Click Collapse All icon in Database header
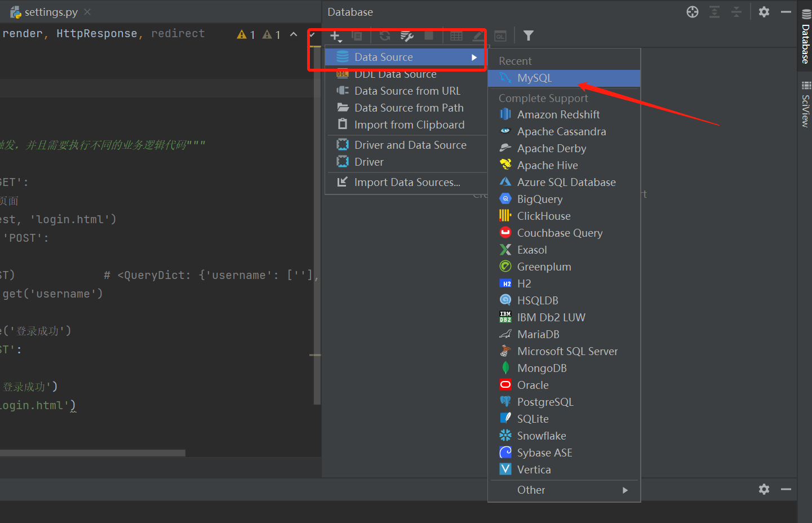Viewport: 812px width, 523px height. click(x=736, y=12)
